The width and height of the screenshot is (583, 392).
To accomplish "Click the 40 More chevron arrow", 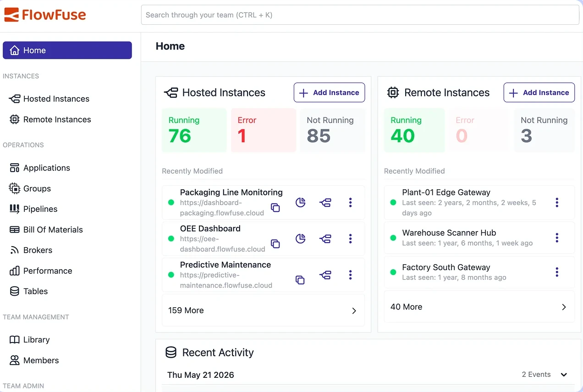I will [564, 307].
